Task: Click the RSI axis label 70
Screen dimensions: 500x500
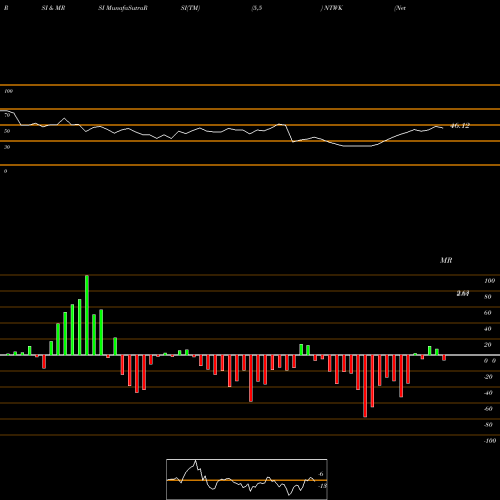Action: click(x=7, y=115)
